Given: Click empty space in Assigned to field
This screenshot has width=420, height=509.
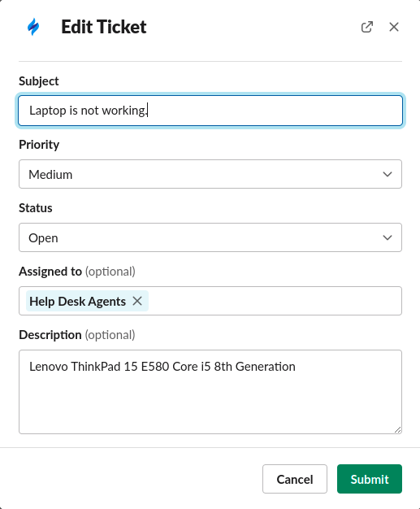Looking at the screenshot, I should point(275,301).
